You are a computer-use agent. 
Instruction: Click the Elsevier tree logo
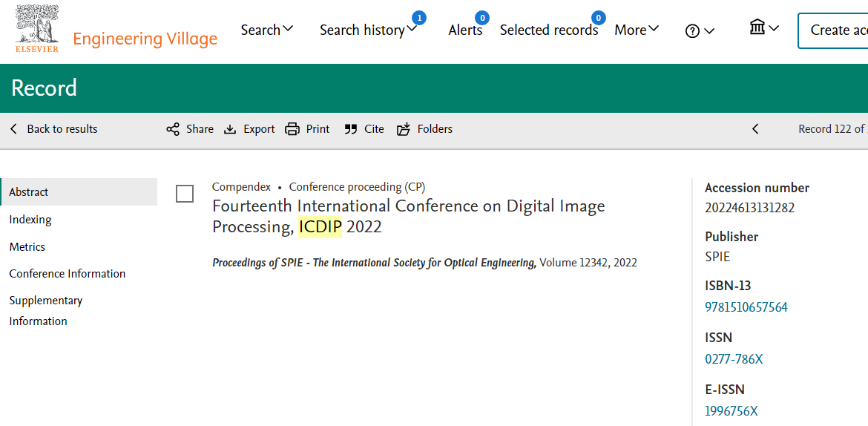[x=36, y=29]
